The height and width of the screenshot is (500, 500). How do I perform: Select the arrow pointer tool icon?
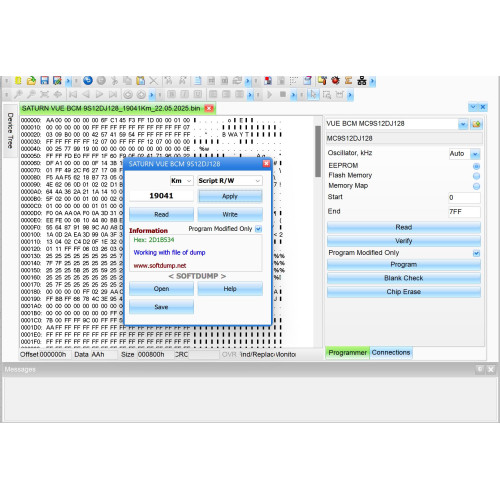point(313,95)
